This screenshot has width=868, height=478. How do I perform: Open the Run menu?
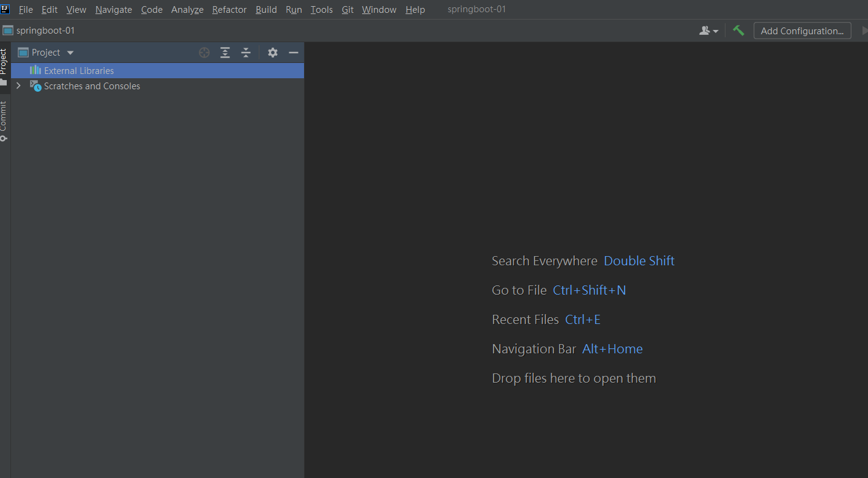[294, 10]
